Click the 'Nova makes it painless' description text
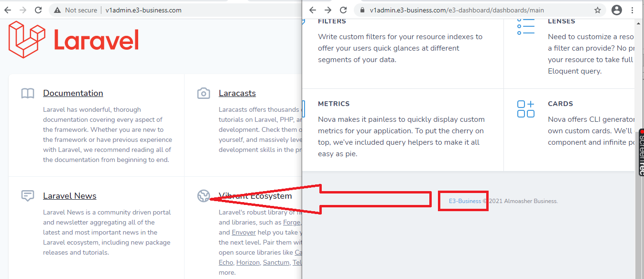 tap(402, 137)
